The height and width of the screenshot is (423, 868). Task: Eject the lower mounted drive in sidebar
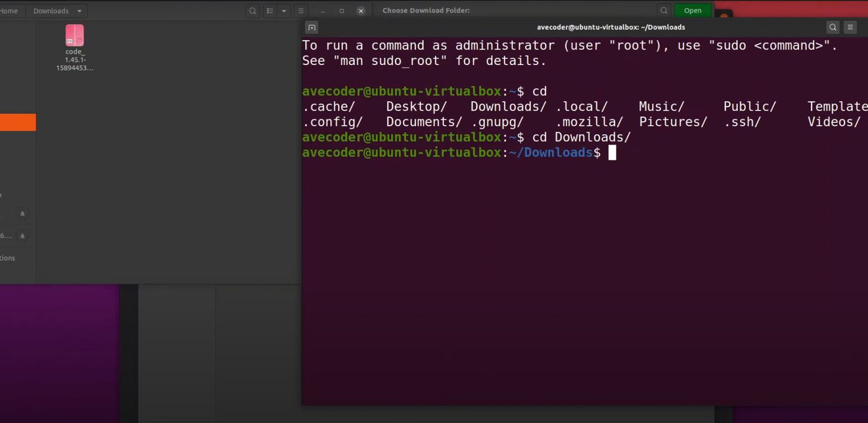[22, 236]
